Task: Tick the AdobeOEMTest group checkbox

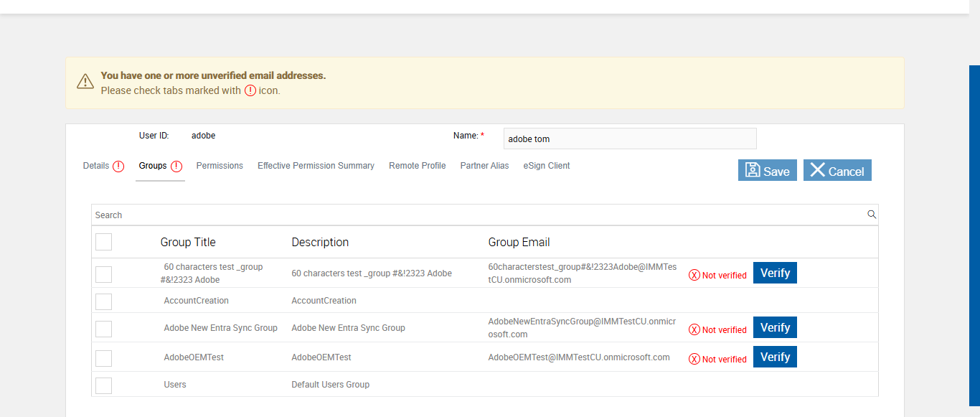Action: [x=104, y=357]
